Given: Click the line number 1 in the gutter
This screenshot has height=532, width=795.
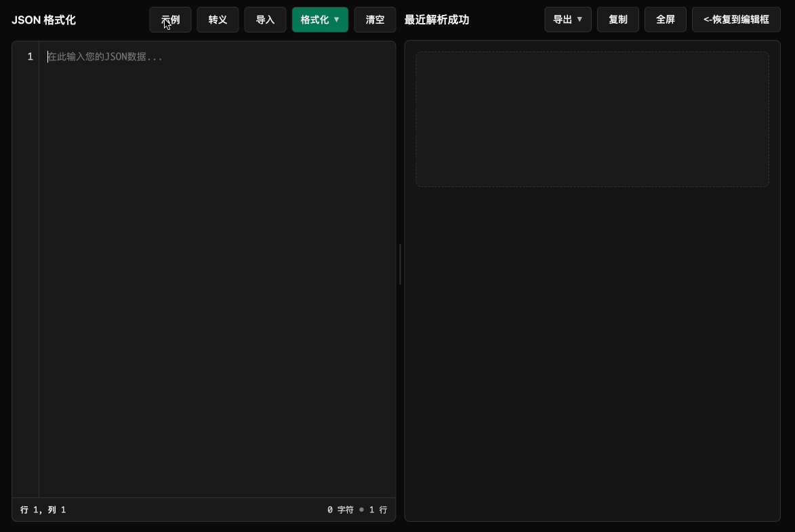Looking at the screenshot, I should (x=29, y=57).
